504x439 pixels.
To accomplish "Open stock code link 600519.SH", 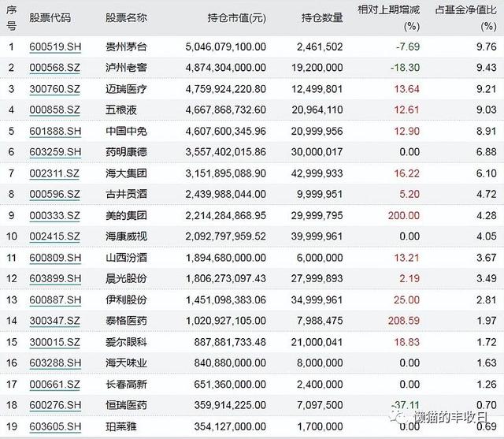I will [x=55, y=47].
